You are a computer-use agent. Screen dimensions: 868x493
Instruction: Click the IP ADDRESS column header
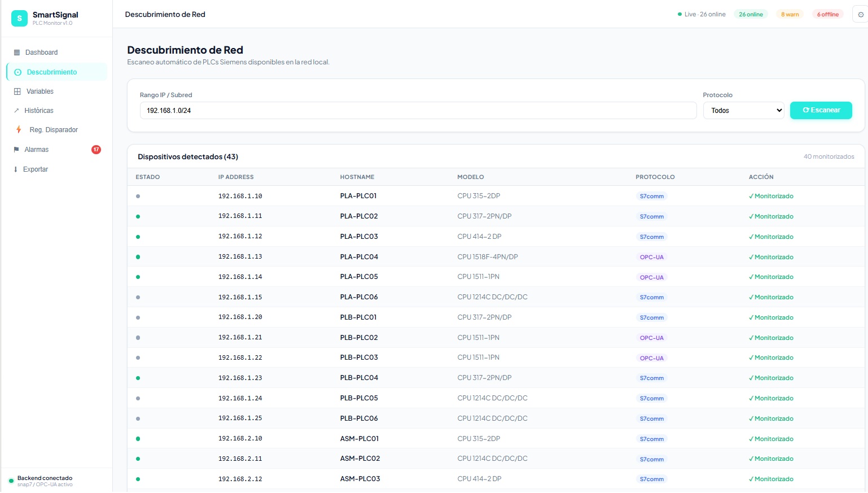pyautogui.click(x=236, y=177)
